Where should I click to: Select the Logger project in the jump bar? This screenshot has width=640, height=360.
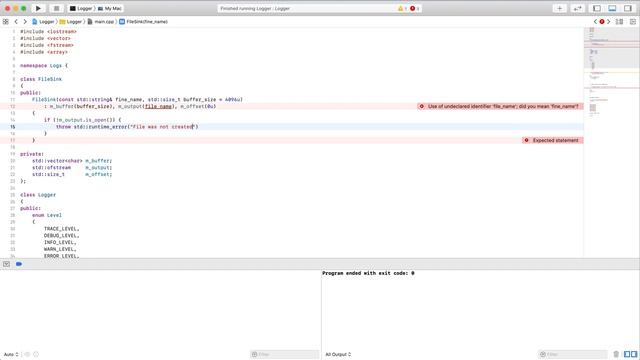pos(43,22)
